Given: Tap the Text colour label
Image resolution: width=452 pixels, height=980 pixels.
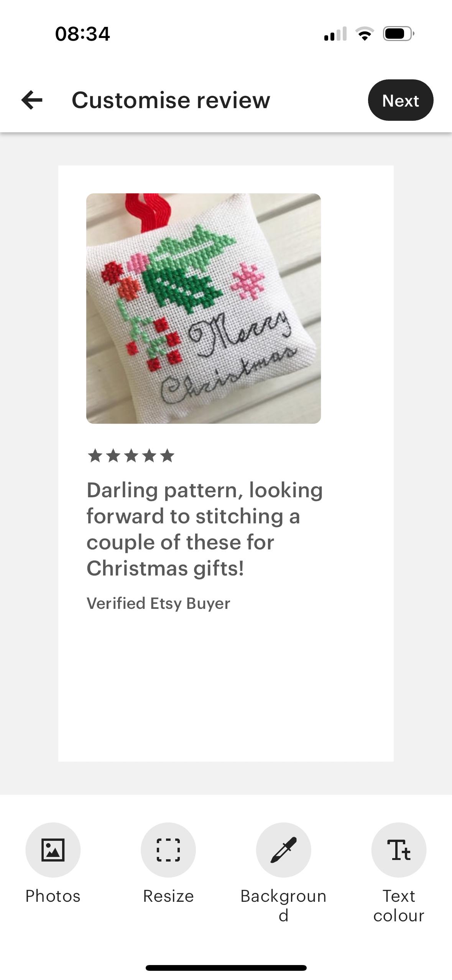Looking at the screenshot, I should point(399,906).
